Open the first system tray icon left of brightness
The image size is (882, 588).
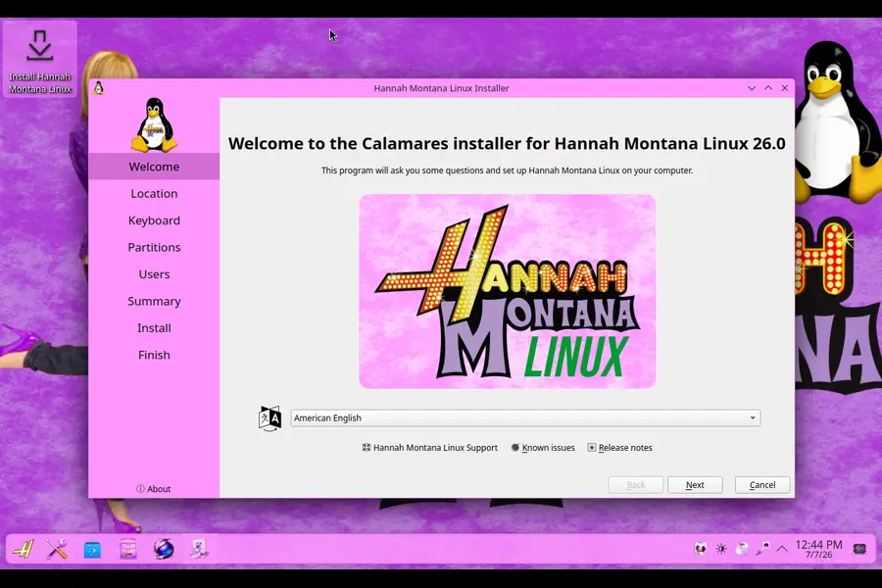coord(701,549)
